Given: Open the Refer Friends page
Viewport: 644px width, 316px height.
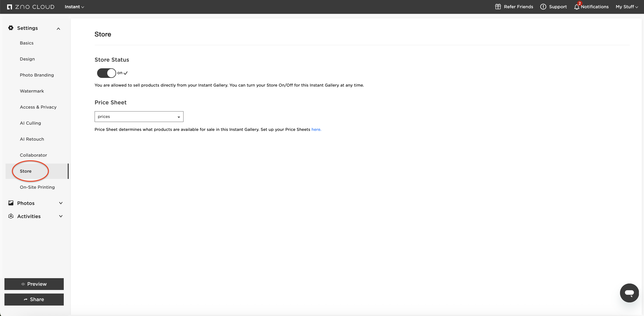Looking at the screenshot, I should point(514,7).
